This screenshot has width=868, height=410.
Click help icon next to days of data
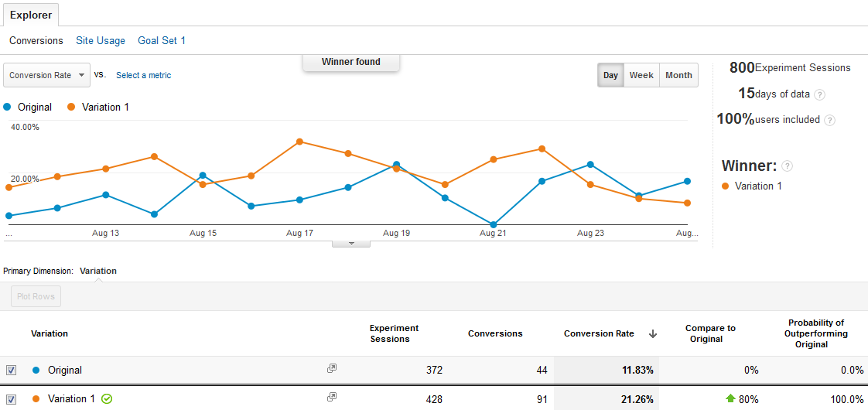coord(819,94)
